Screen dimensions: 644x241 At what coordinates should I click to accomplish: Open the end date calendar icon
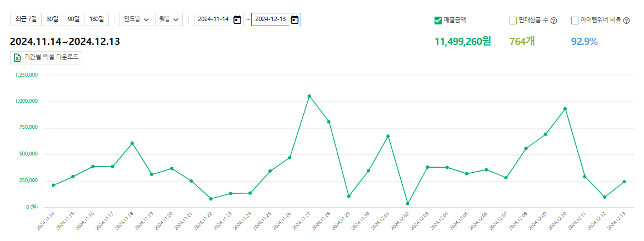[294, 19]
